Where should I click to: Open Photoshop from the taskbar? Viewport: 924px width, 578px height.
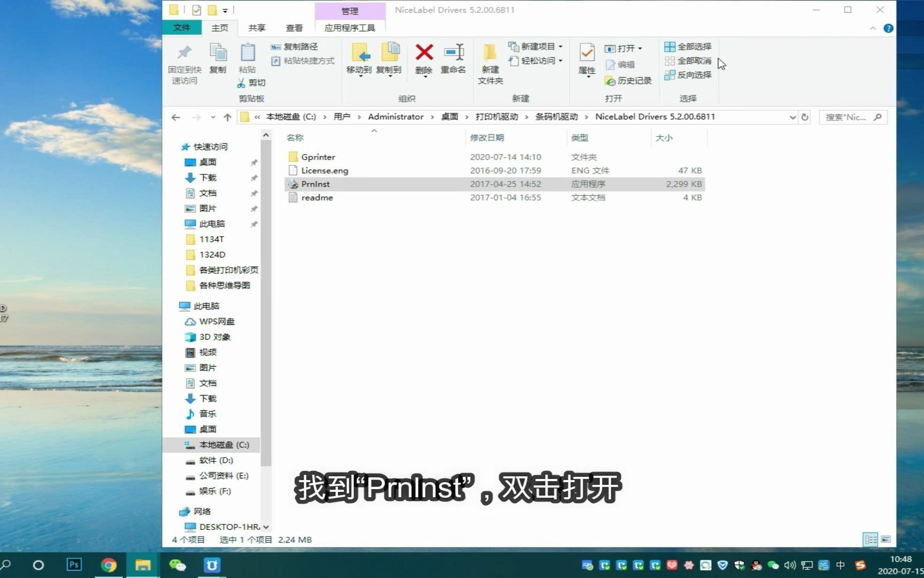(74, 565)
